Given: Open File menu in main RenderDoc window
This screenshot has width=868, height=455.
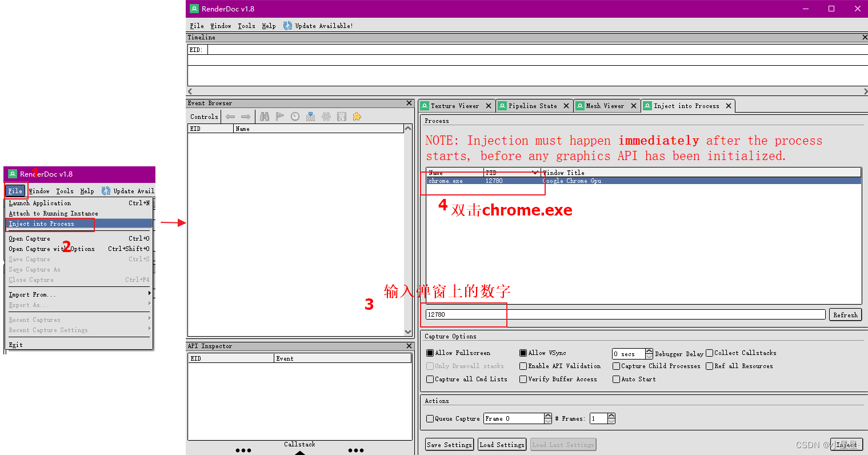Looking at the screenshot, I should pos(197,26).
